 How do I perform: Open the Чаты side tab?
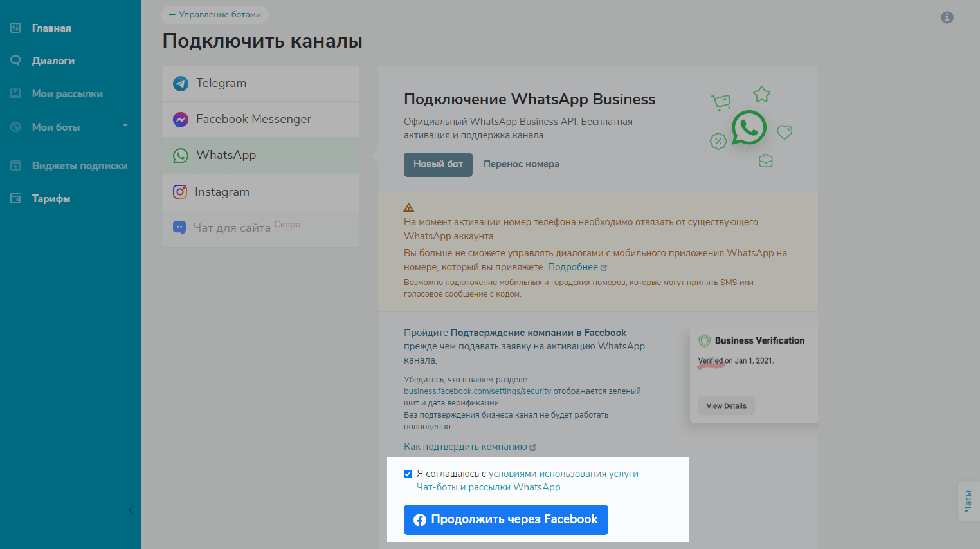pyautogui.click(x=968, y=501)
